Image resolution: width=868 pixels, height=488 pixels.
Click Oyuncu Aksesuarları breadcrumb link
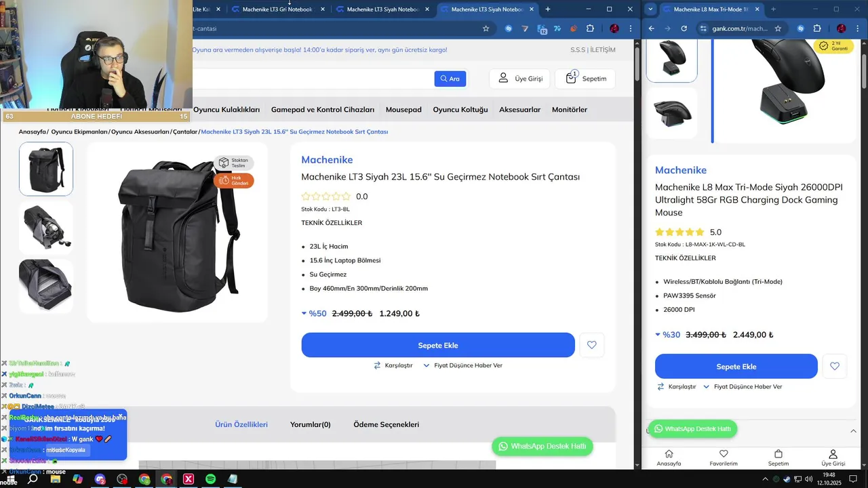coord(140,131)
